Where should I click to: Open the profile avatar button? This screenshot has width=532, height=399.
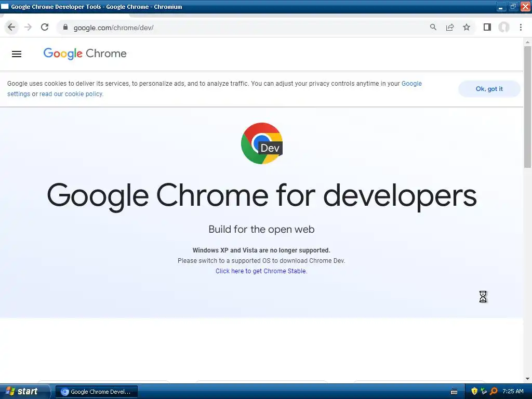pyautogui.click(x=504, y=27)
